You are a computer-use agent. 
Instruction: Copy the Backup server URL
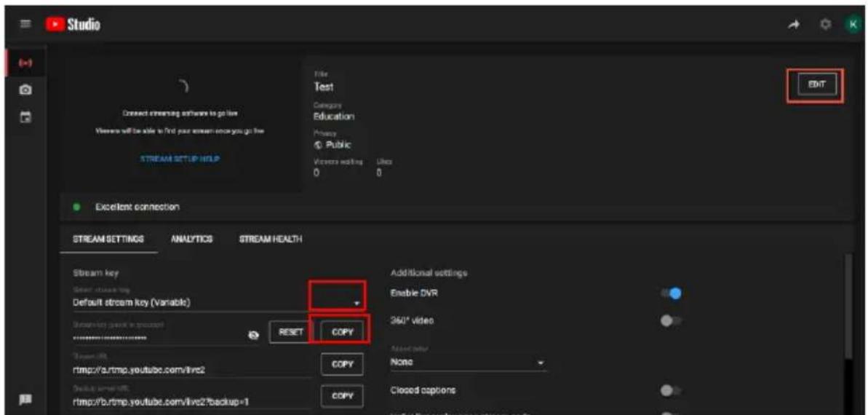[x=341, y=395]
